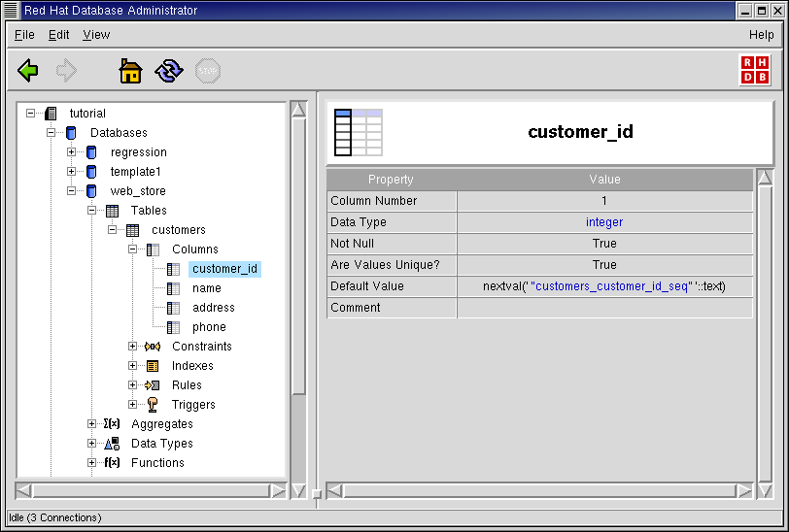This screenshot has height=532, width=789.
Task: Click the integer data type link
Action: (604, 222)
